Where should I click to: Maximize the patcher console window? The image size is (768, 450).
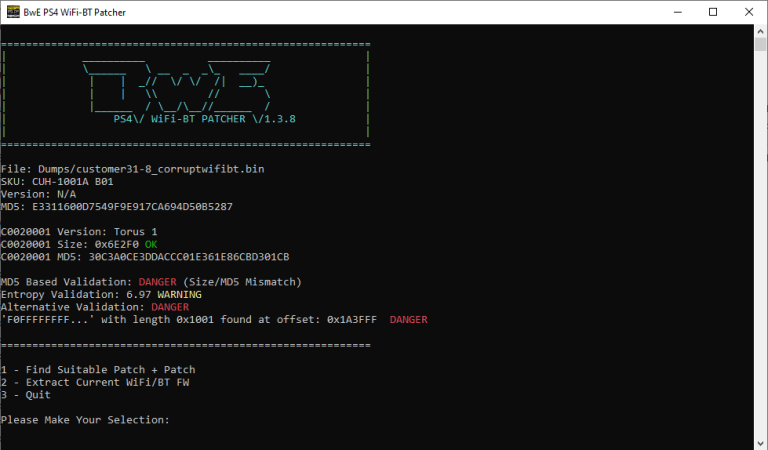click(713, 12)
